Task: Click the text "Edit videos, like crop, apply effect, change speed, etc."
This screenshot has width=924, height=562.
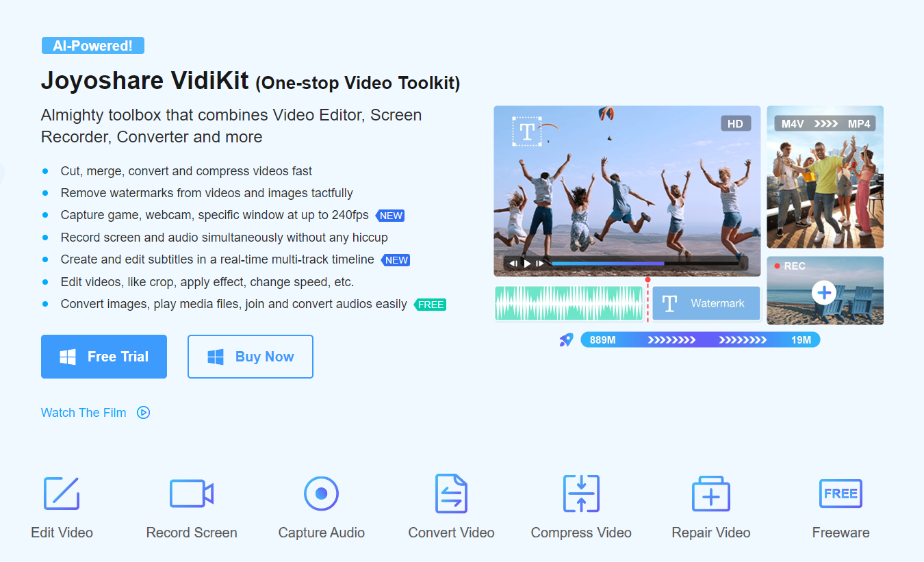Action: (x=207, y=282)
